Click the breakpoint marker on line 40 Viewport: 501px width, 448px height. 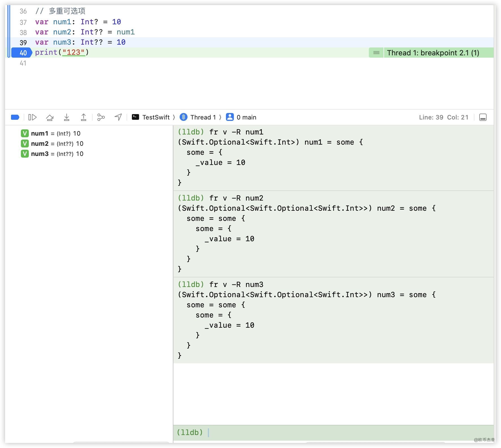(21, 53)
